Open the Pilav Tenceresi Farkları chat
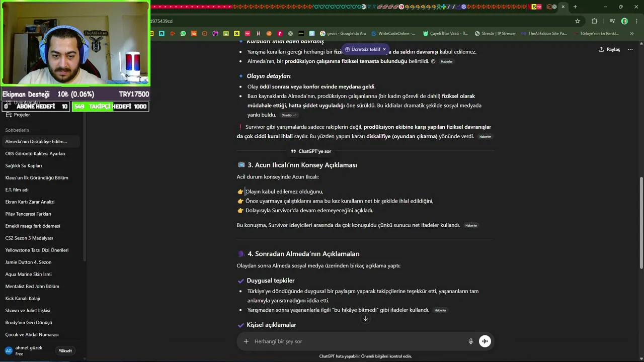This screenshot has height=362, width=644. click(40, 214)
